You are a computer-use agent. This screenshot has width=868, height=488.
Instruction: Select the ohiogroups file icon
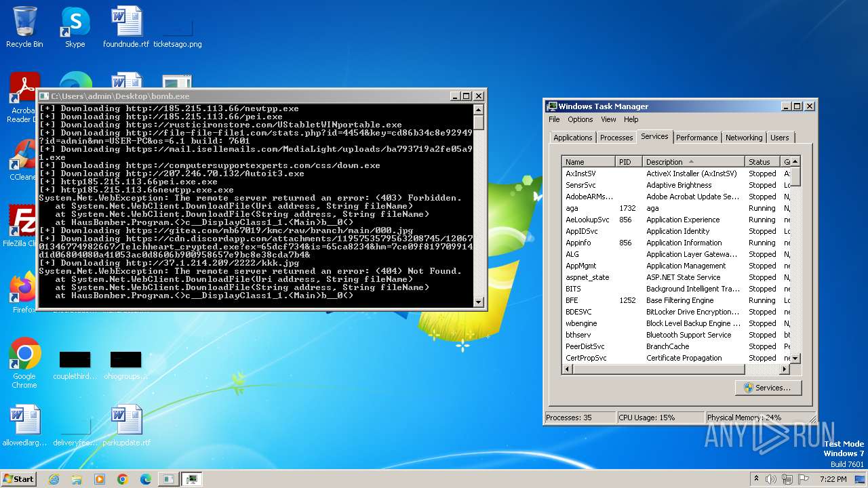coord(126,365)
